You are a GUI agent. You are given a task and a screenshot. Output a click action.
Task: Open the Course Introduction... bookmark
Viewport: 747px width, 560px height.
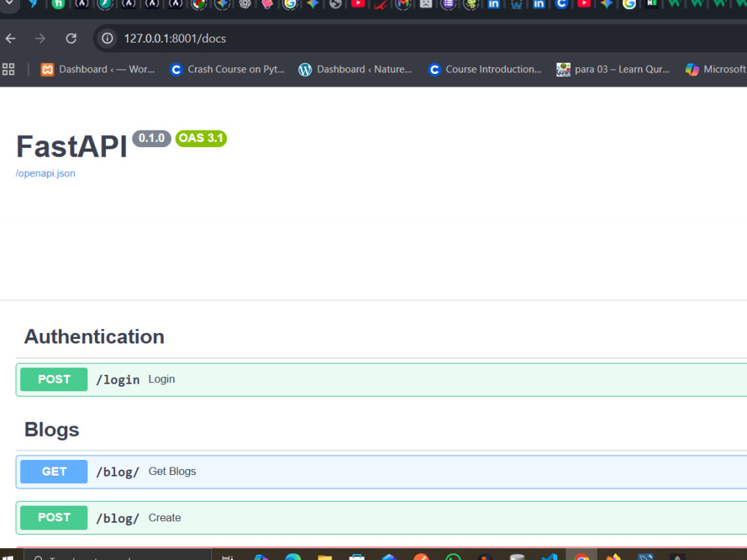pos(486,69)
